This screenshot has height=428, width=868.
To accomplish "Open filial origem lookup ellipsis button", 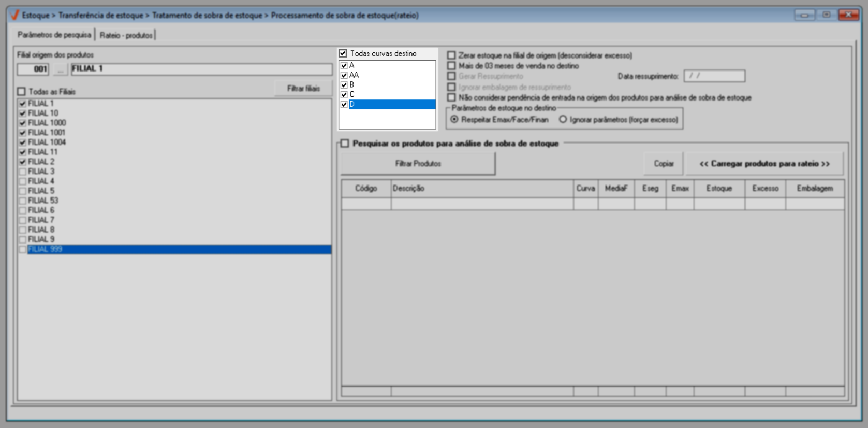I will (61, 69).
